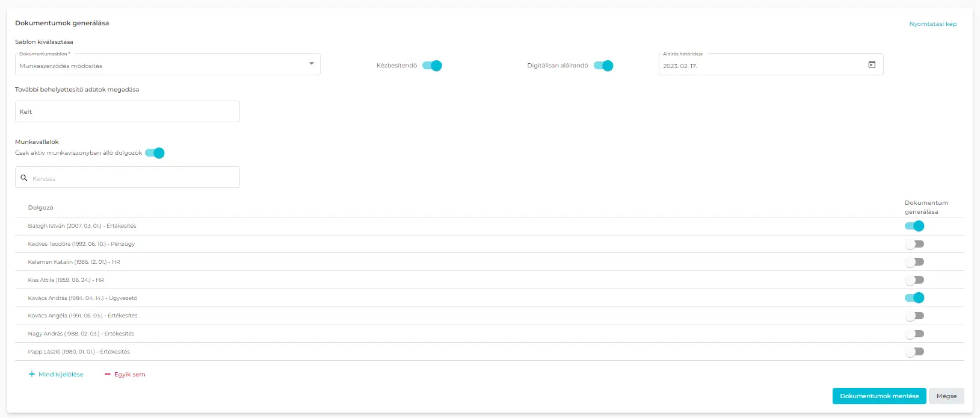Toggle the Kézbesítendő switch
The width and height of the screenshot is (980, 418).
(432, 66)
